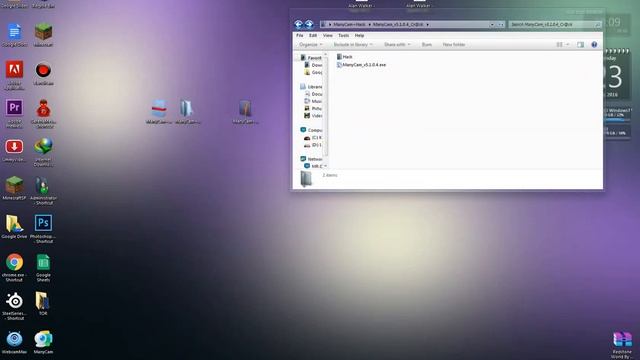This screenshot has height=360, width=640.
Task: Open the view options dropdown arrow
Action: [x=567, y=44]
